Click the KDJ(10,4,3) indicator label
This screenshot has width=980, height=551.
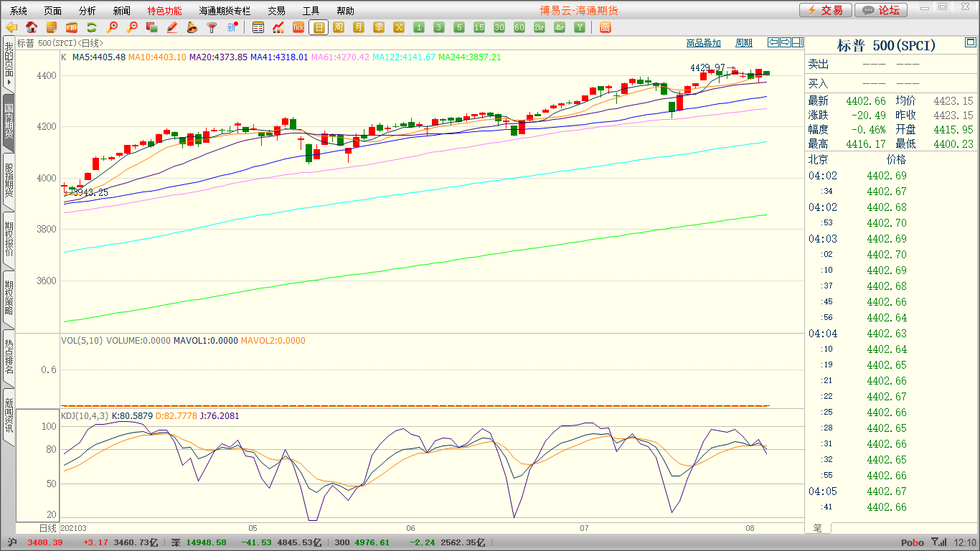[x=85, y=415]
